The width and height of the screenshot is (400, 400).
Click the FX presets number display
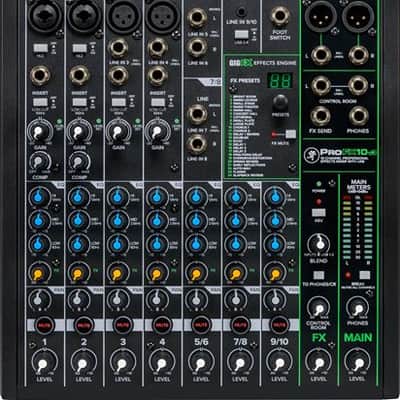click(280, 81)
